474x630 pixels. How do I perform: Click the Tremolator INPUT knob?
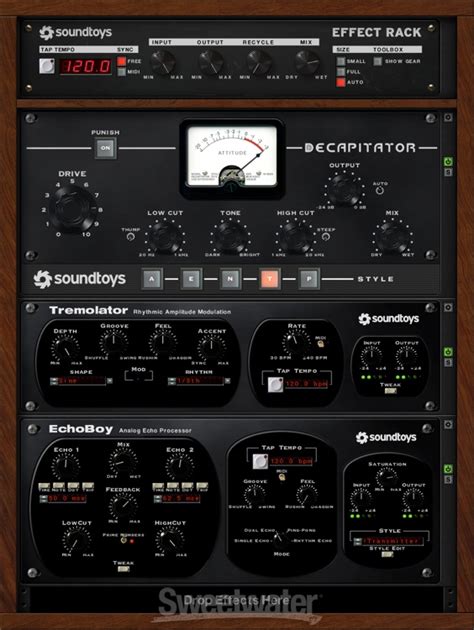[372, 356]
